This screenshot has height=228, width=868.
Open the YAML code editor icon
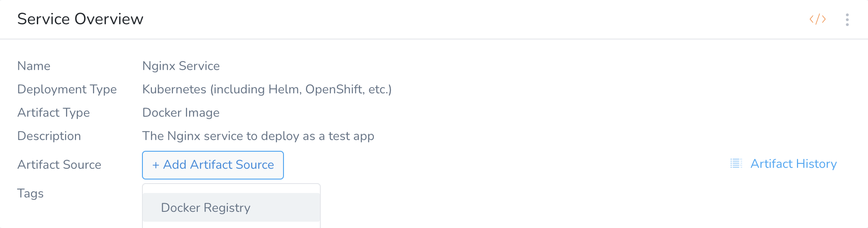818,19
